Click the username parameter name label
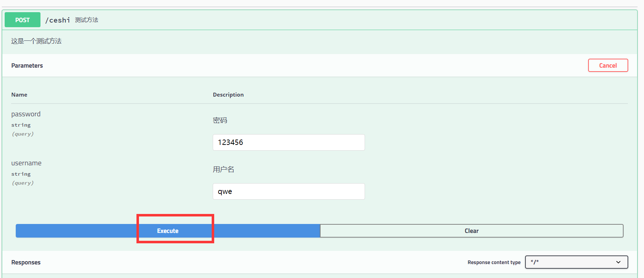 26,163
